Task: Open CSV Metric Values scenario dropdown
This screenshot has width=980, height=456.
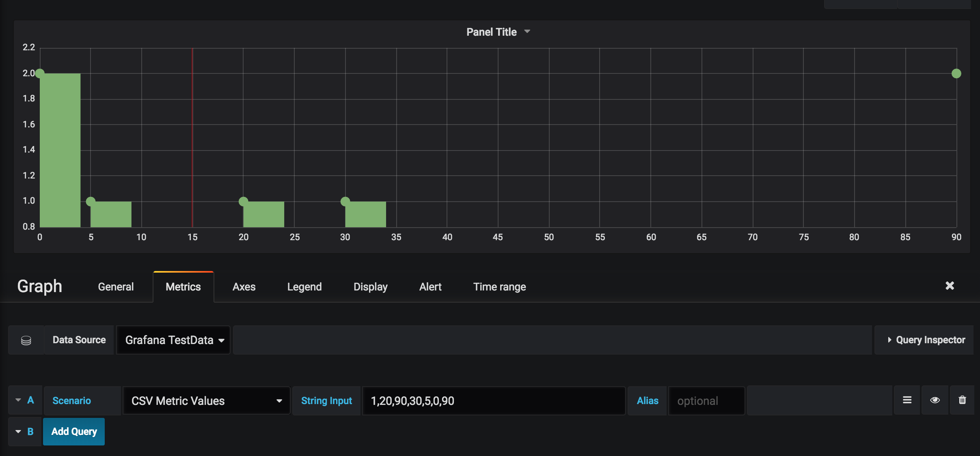Action: coord(206,401)
